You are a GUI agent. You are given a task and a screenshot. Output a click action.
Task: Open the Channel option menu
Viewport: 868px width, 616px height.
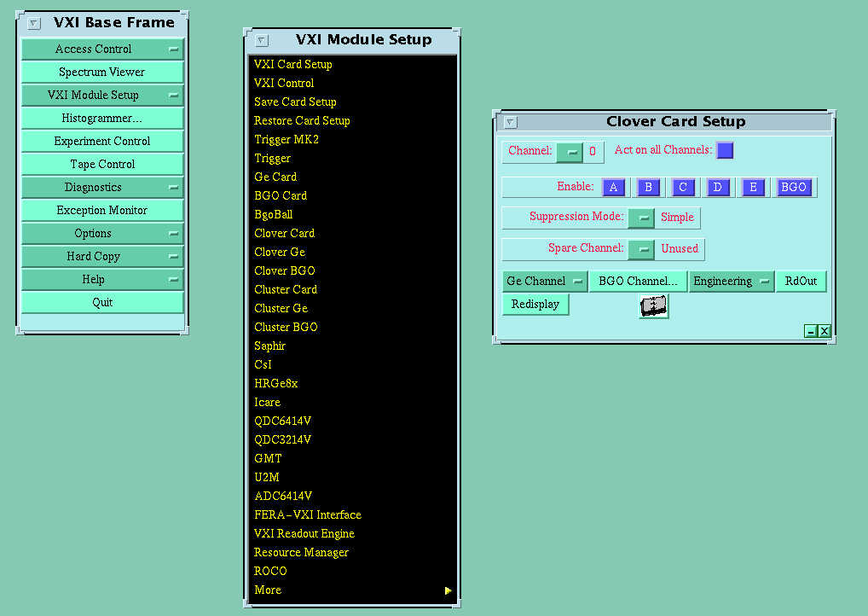(x=570, y=152)
